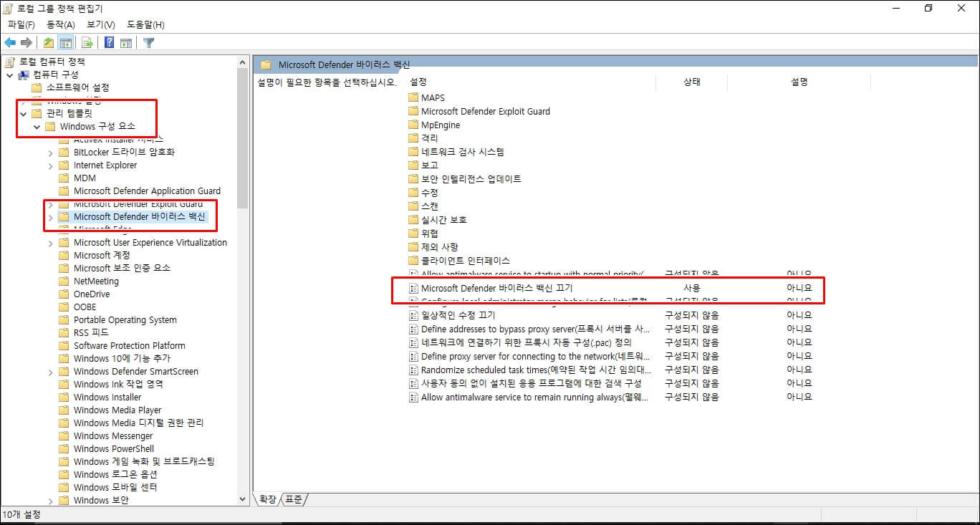Click the 보고 folder icon
The image size is (980, 525).
(413, 165)
